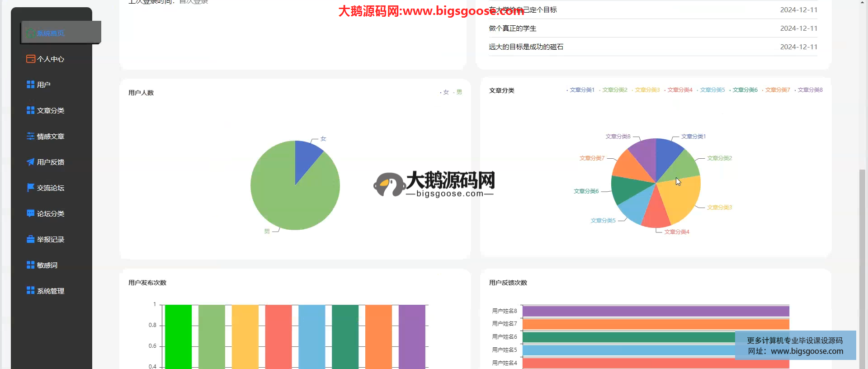
Task: Select the yellow 文章分类3 pie slice
Action: pos(680,199)
